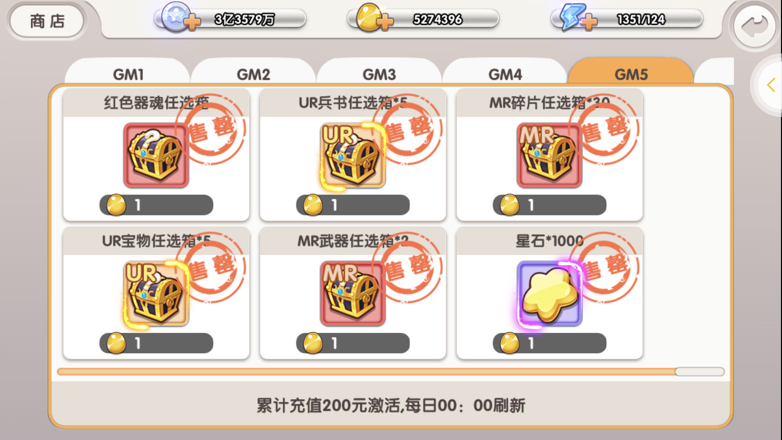Click the horizontal shop scrollbar
This screenshot has width=782, height=440.
[x=391, y=372]
